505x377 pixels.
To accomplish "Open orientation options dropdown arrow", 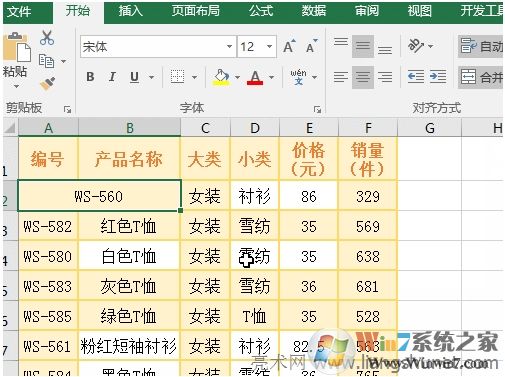I will (430, 46).
